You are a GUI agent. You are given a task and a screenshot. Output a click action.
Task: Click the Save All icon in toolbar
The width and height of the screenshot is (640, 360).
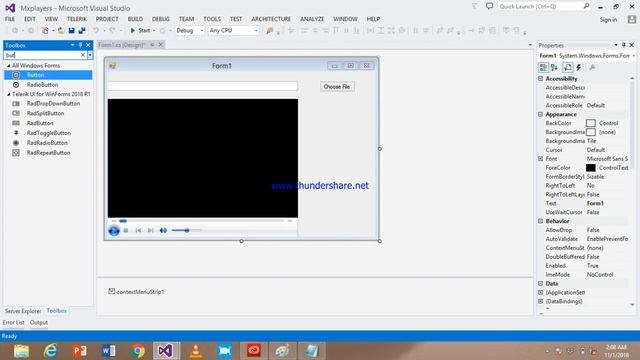click(82, 30)
